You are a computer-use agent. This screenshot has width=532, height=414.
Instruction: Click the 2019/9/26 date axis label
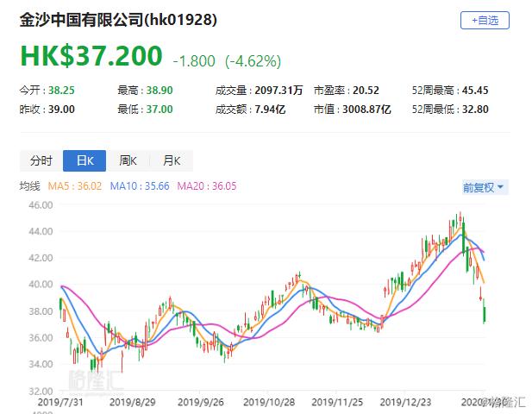coord(201,402)
